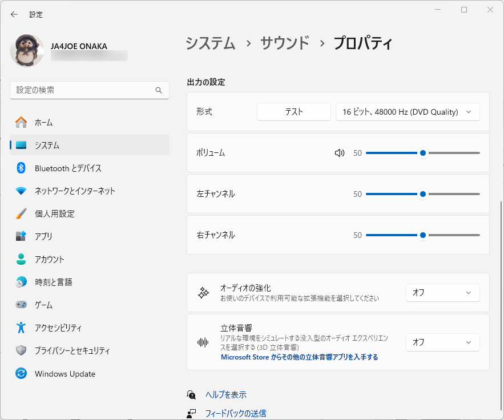This screenshot has height=420, width=504.
Task: Click the Bluetooth とデバイス icon
Action: pyautogui.click(x=21, y=168)
